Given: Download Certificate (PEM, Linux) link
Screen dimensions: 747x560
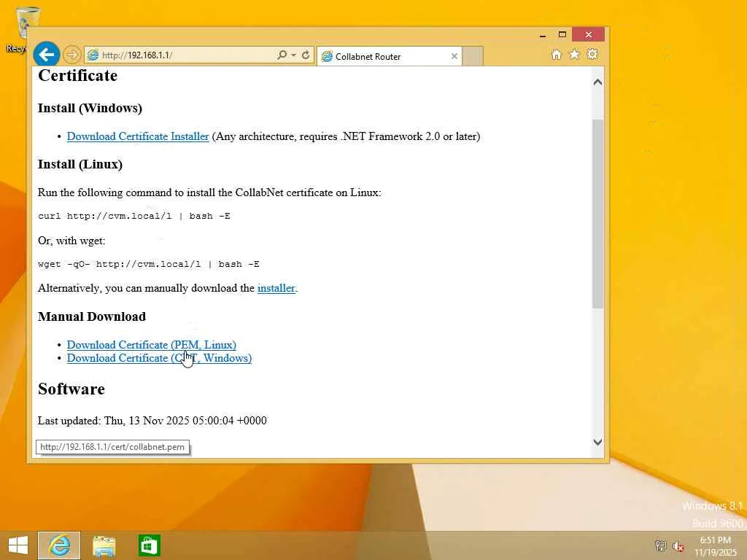Looking at the screenshot, I should coord(152,345).
